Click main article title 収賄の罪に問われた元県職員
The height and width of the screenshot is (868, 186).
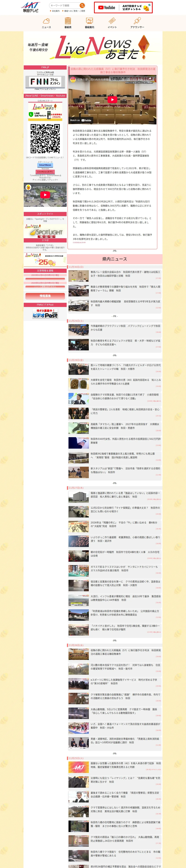pyautogui.click(x=113, y=70)
